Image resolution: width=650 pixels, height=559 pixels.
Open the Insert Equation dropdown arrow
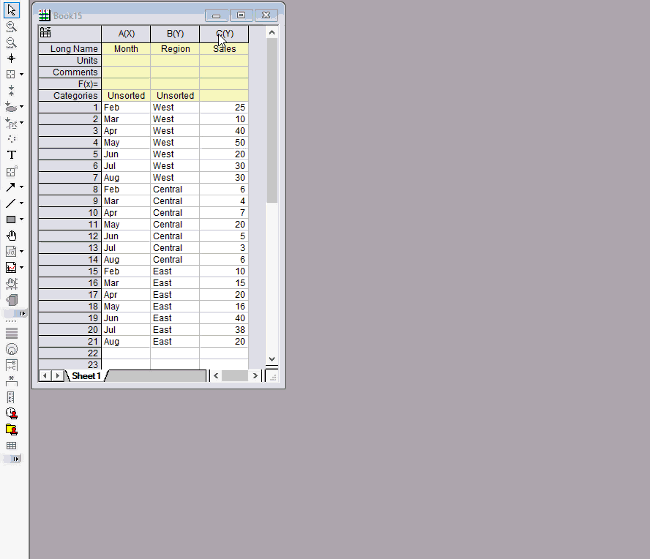click(x=22, y=251)
